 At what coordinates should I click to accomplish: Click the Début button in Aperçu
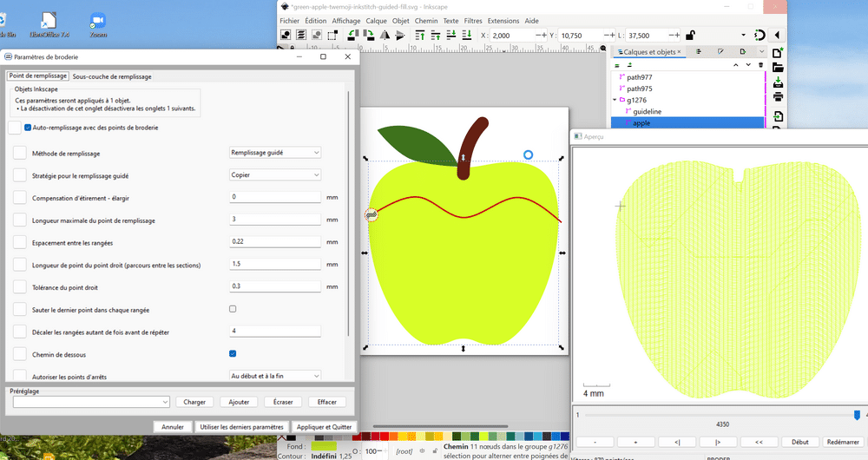(800, 442)
